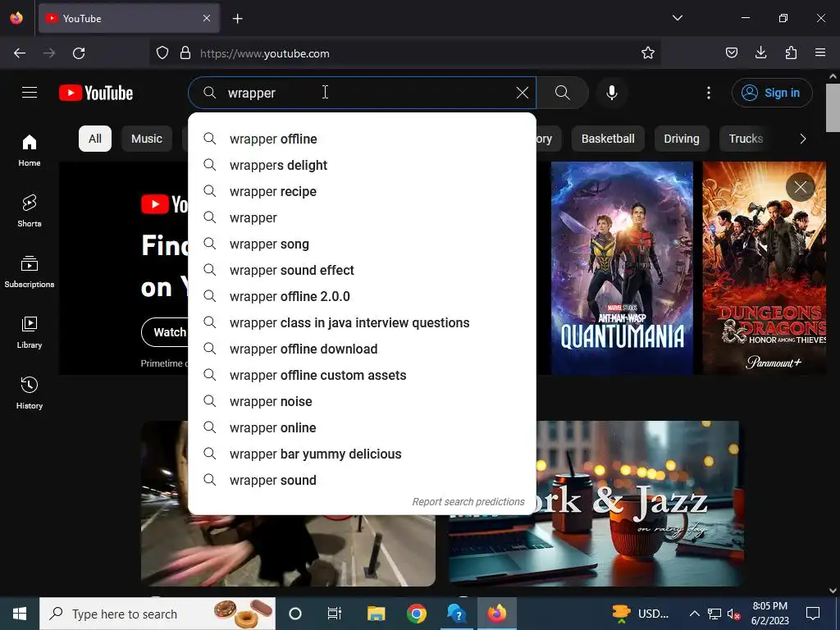The image size is (840, 630).
Task: Open the YouTube hamburger guide menu
Action: coord(30,93)
